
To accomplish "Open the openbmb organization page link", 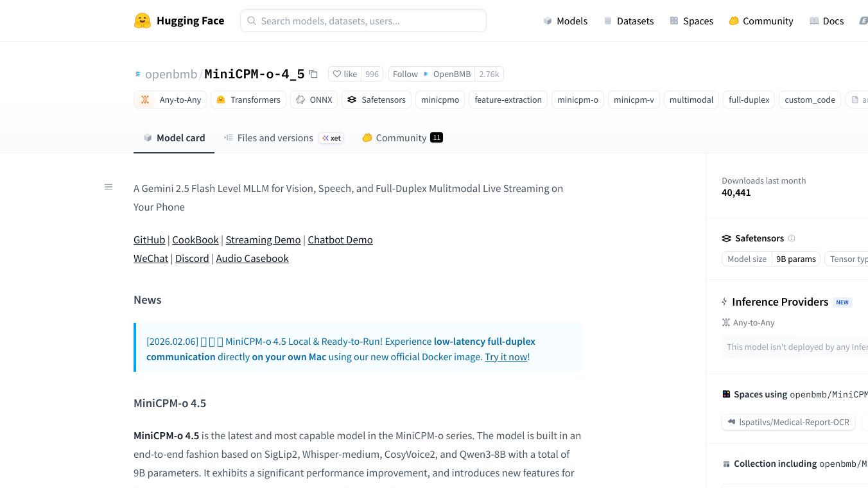I will (171, 74).
